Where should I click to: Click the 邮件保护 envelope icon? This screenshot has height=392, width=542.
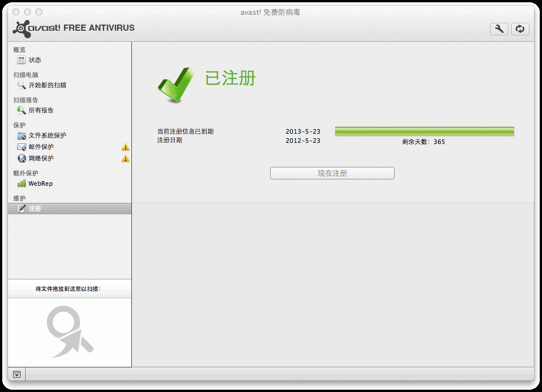[22, 147]
